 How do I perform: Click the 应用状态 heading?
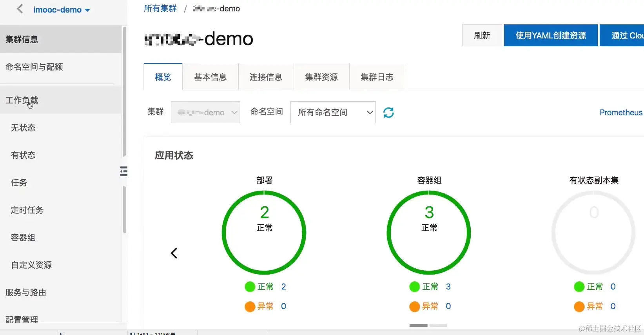tap(174, 155)
